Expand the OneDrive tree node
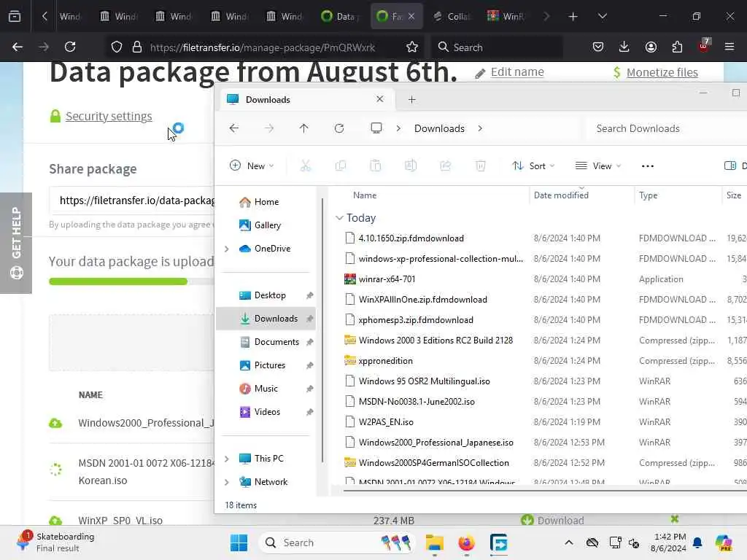This screenshot has height=560, width=747. [x=227, y=249]
